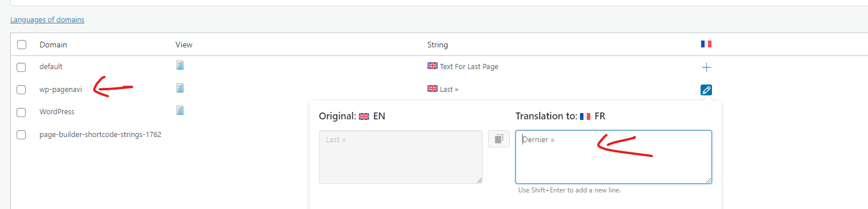Add French translation with the plus icon
This screenshot has height=209, width=868.
(706, 67)
